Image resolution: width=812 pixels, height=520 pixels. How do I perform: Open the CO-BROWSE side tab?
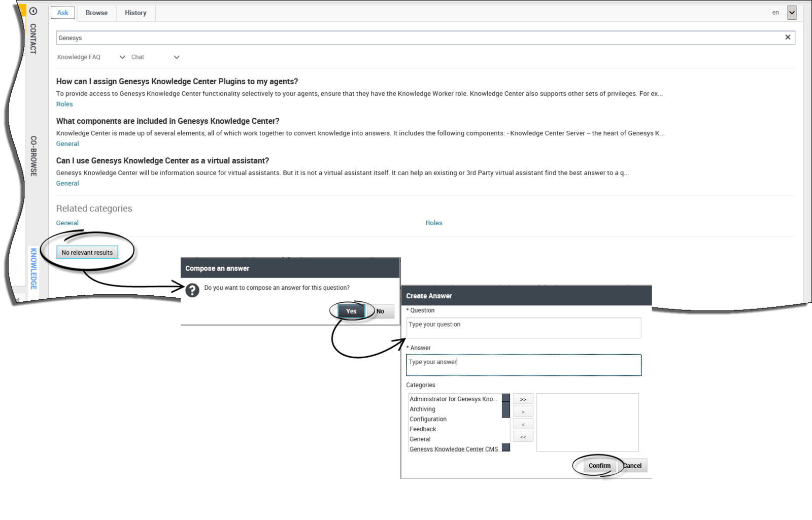33,156
